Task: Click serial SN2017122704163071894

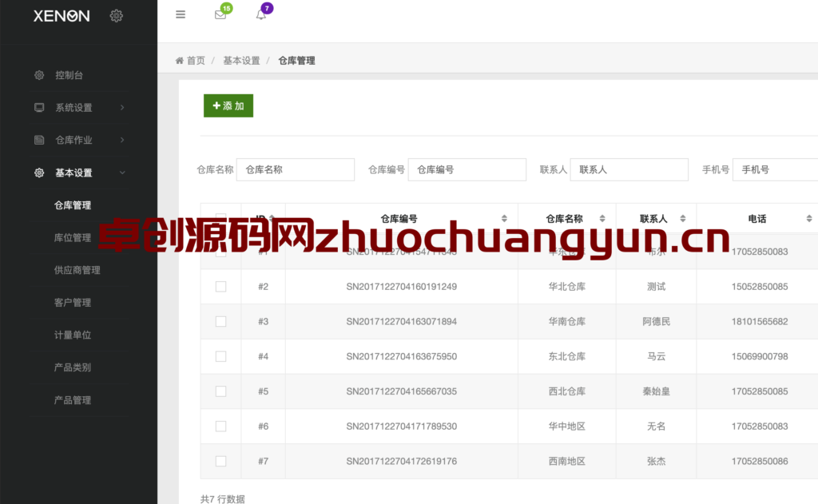Action: pos(402,321)
